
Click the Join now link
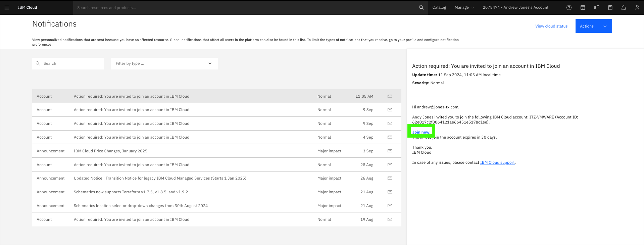point(421,132)
